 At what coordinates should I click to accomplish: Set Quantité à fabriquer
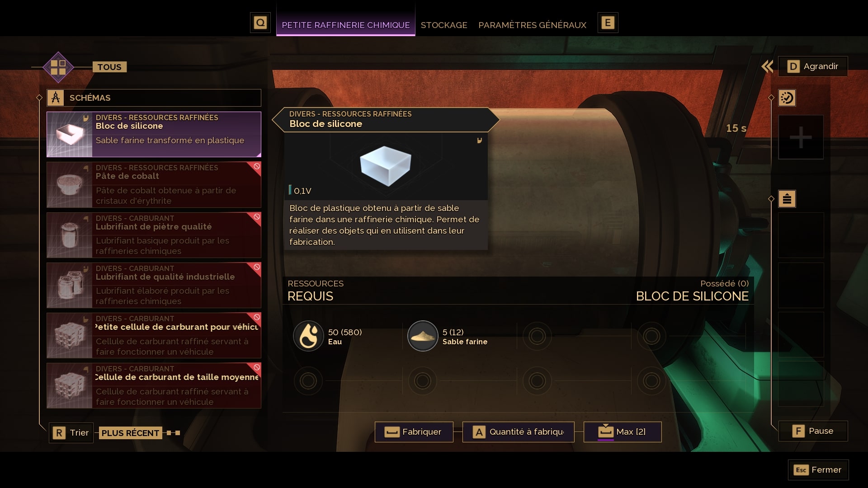(518, 432)
